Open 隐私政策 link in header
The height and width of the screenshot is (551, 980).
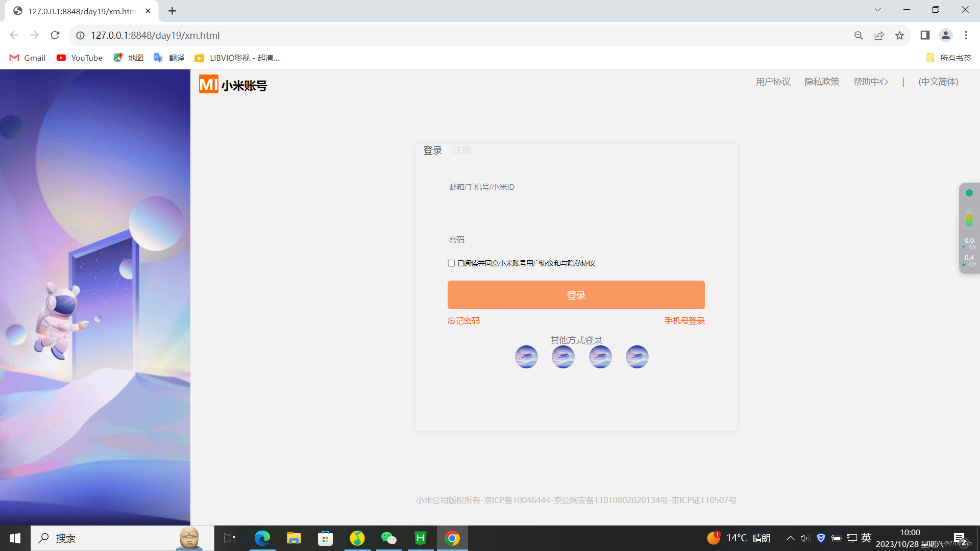[822, 82]
